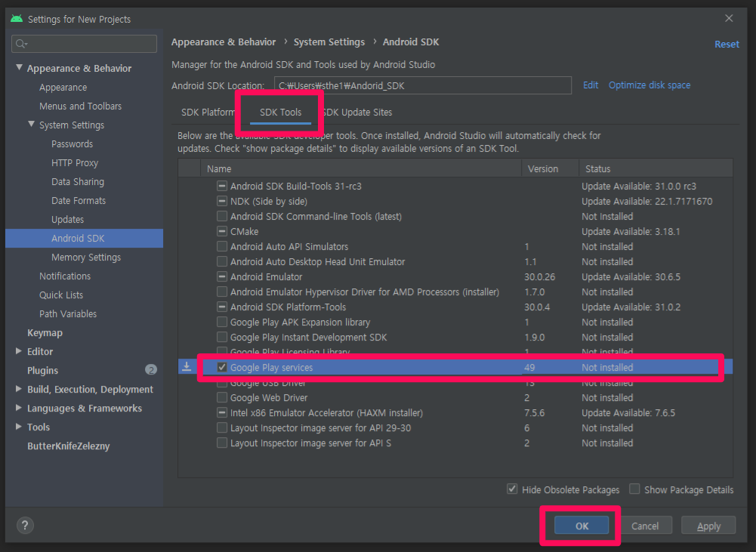Select Android SDK in the sidebar
This screenshot has width=756, height=552.
point(85,238)
